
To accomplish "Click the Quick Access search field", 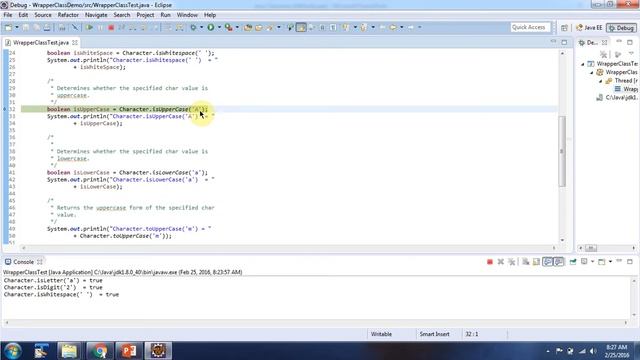I will coord(530,27).
